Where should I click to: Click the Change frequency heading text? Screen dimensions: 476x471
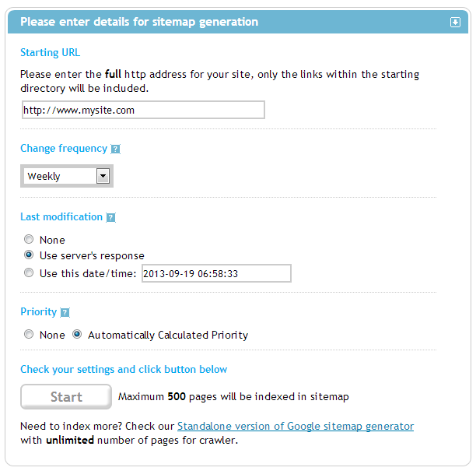[64, 148]
